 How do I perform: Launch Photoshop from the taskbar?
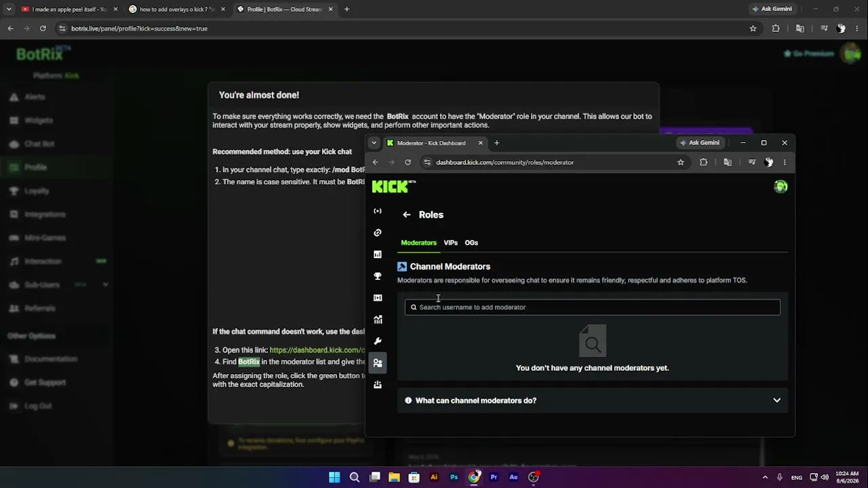pyautogui.click(x=454, y=477)
